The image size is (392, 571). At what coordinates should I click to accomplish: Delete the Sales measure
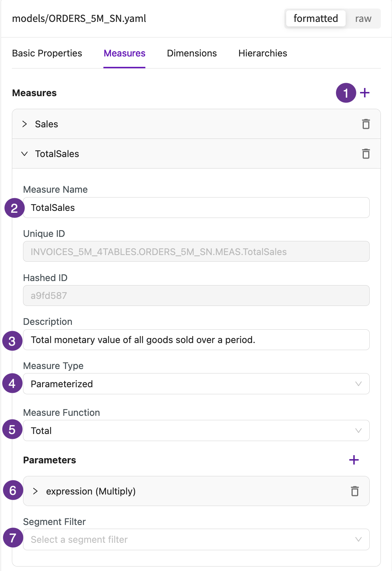[x=366, y=124]
